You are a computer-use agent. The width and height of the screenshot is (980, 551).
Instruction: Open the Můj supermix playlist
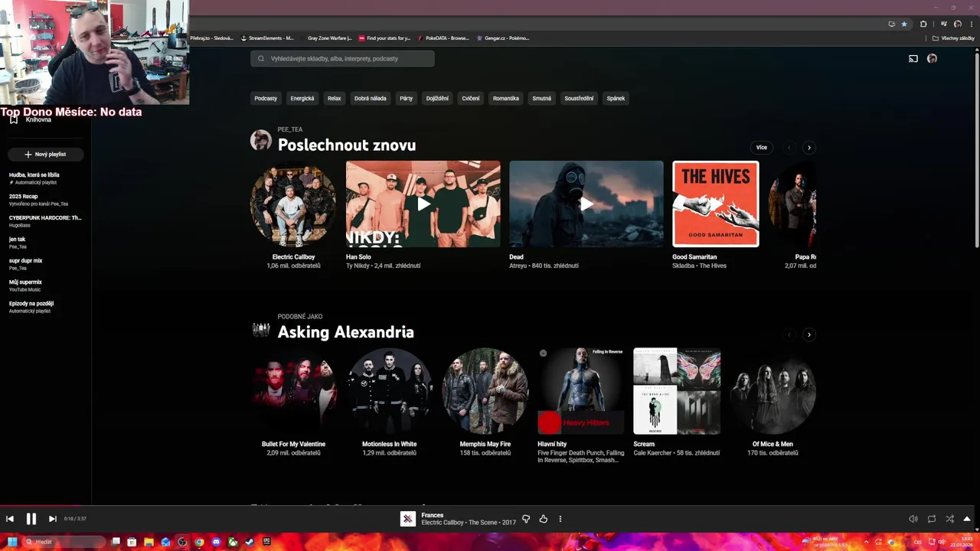45,285
